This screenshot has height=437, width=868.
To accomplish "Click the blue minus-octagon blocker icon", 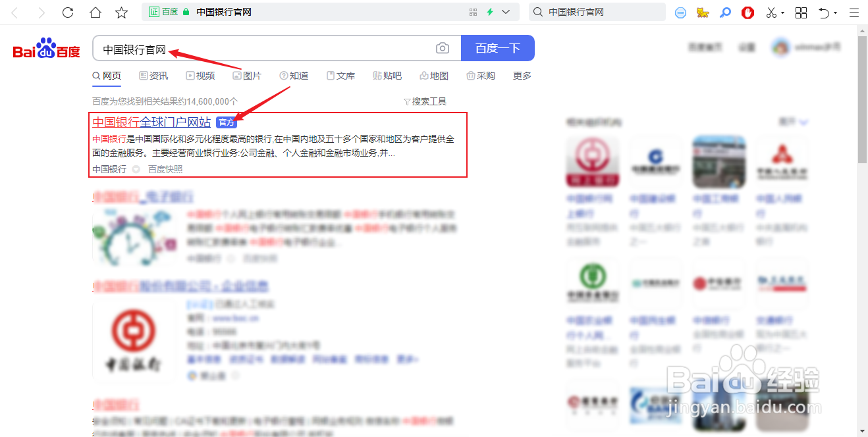I will pos(680,13).
